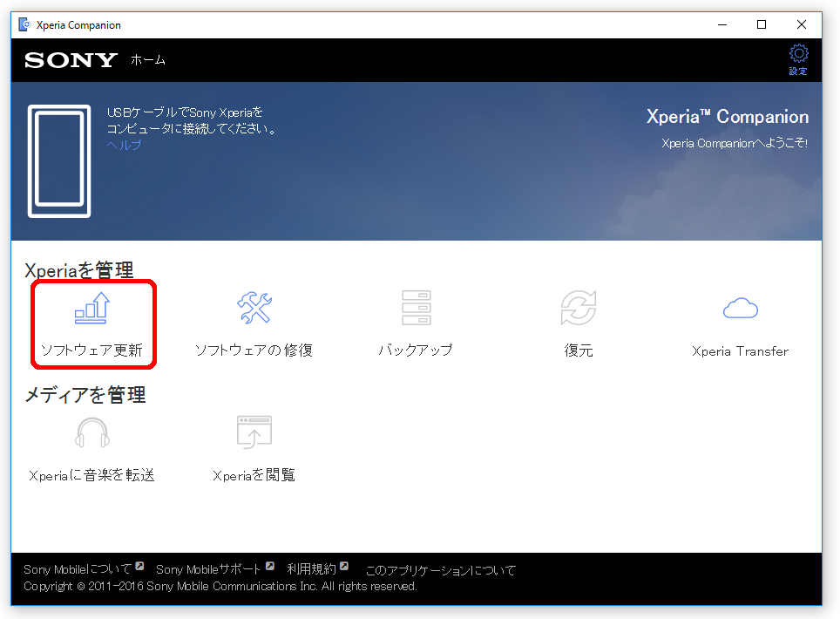Image resolution: width=840 pixels, height=619 pixels.
Task: Click the ソフトウェア更新 label text
Action: (91, 350)
